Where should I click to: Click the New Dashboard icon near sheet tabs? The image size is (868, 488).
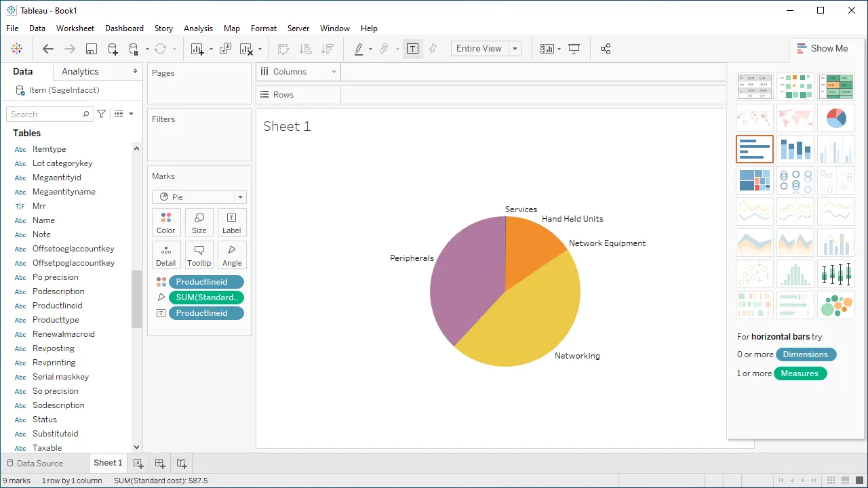pyautogui.click(x=159, y=463)
